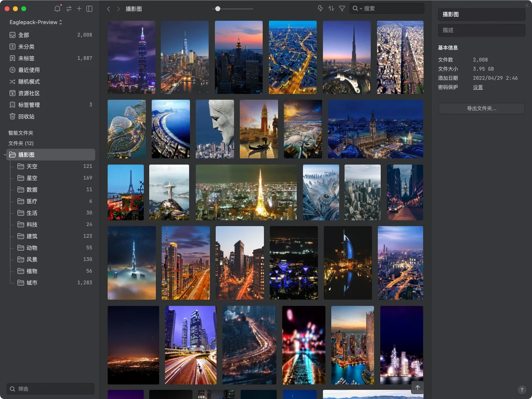
Task: Open the Gardens by the Bay supertrees thumbnail
Action: [x=294, y=263]
